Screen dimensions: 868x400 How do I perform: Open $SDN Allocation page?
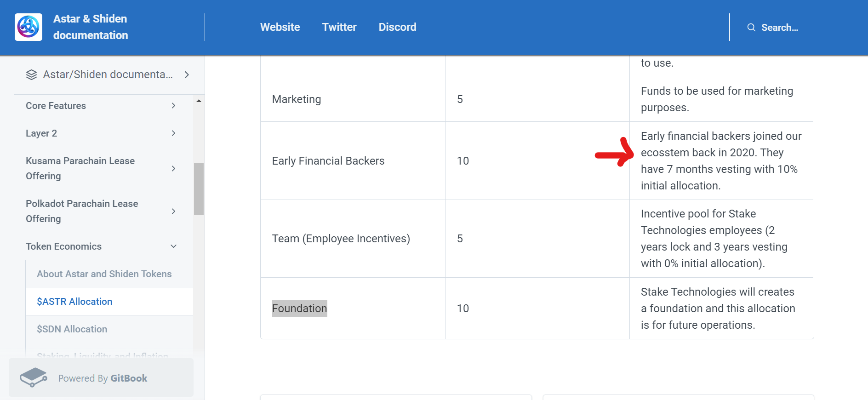(72, 329)
